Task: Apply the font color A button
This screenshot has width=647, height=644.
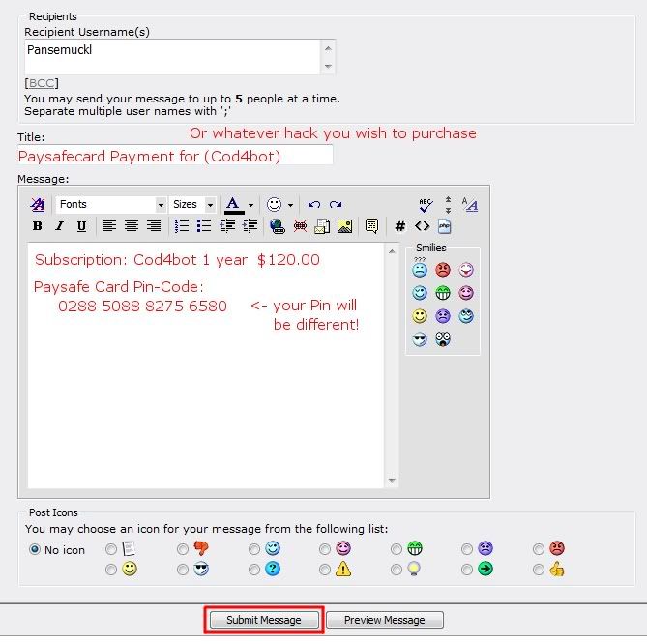Action: coord(234,205)
